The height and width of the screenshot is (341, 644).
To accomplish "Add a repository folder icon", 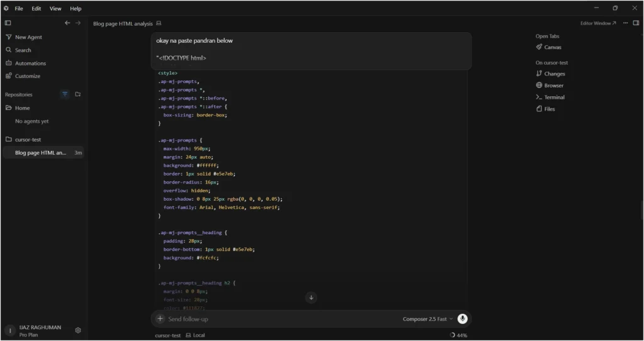I will click(x=77, y=94).
